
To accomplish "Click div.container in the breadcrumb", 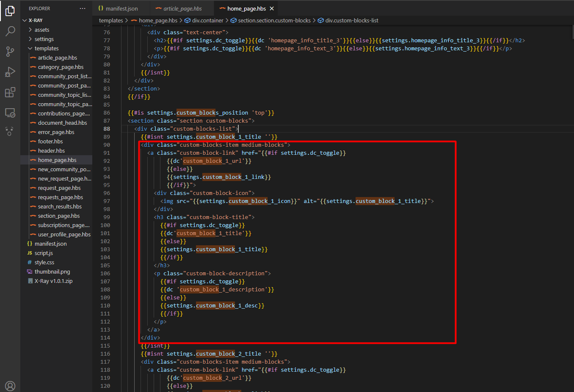I will [207, 20].
